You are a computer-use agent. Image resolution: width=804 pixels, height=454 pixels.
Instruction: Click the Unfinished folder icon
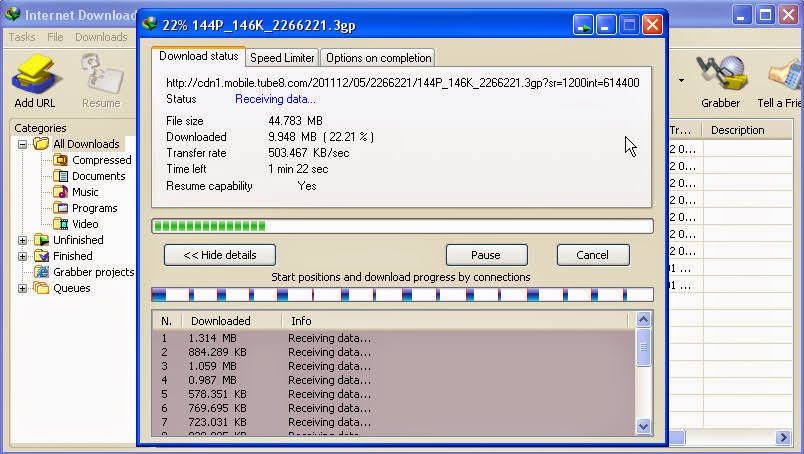click(x=41, y=240)
